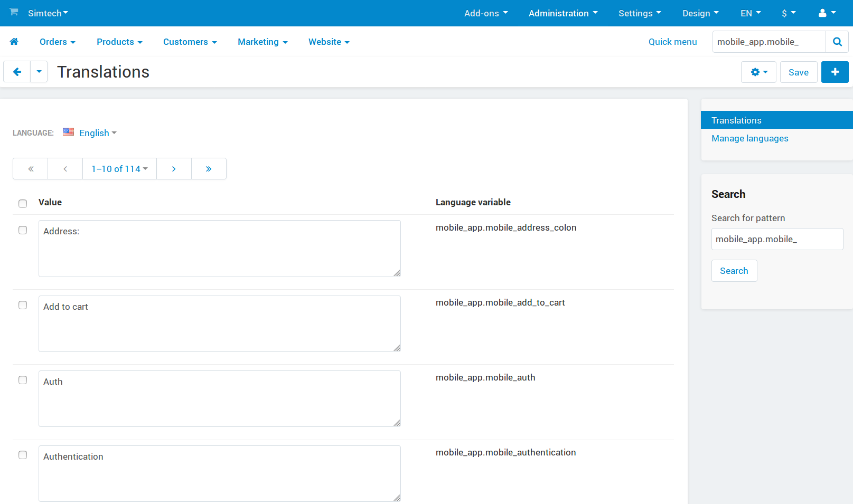This screenshot has width=853, height=504.
Task: Click resize handle of Address textarea
Action: point(397,273)
